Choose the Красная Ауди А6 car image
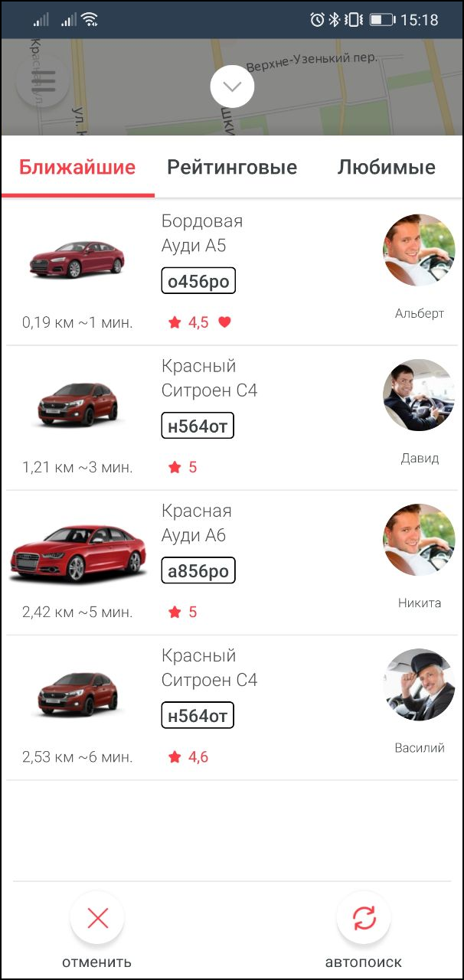The width and height of the screenshot is (464, 980). pyautogui.click(x=77, y=553)
